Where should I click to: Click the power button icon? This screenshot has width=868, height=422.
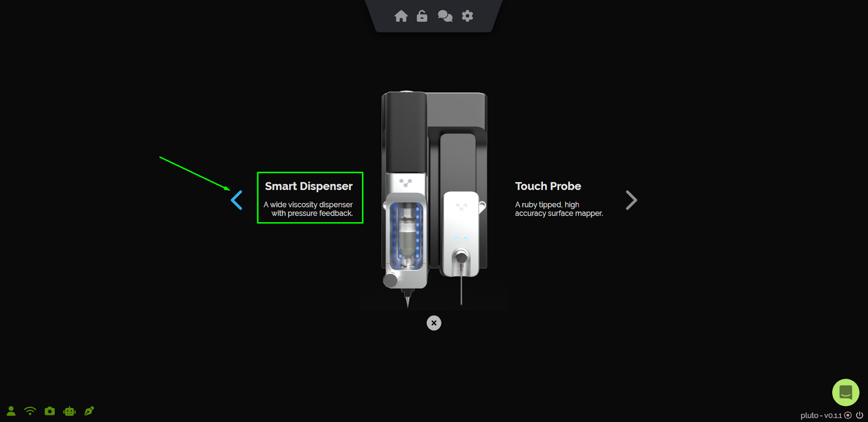point(859,415)
